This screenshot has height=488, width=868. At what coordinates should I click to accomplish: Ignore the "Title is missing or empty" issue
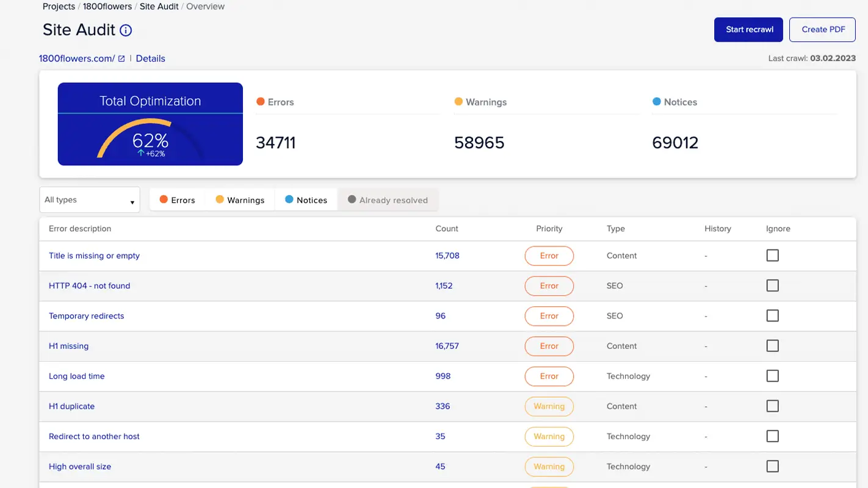[772, 255]
